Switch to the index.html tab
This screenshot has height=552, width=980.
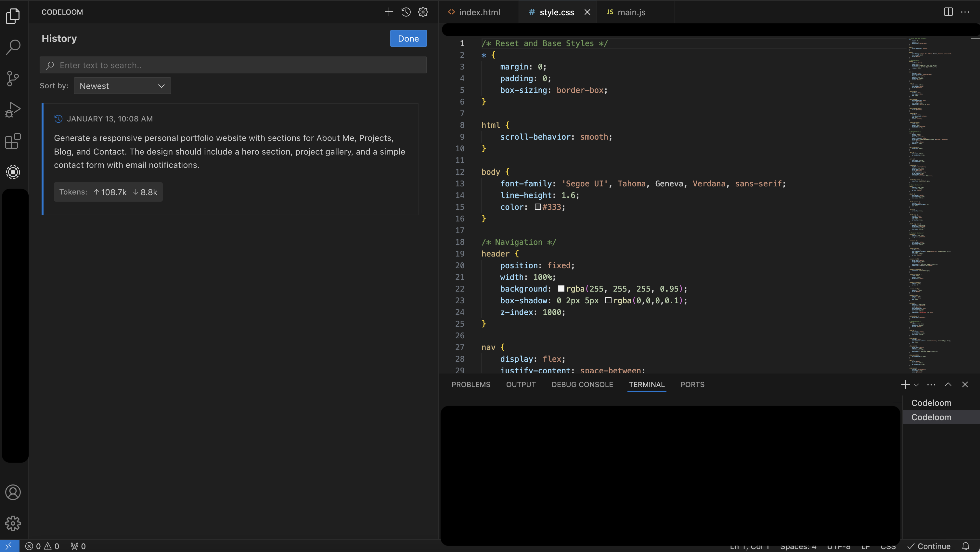click(x=479, y=12)
